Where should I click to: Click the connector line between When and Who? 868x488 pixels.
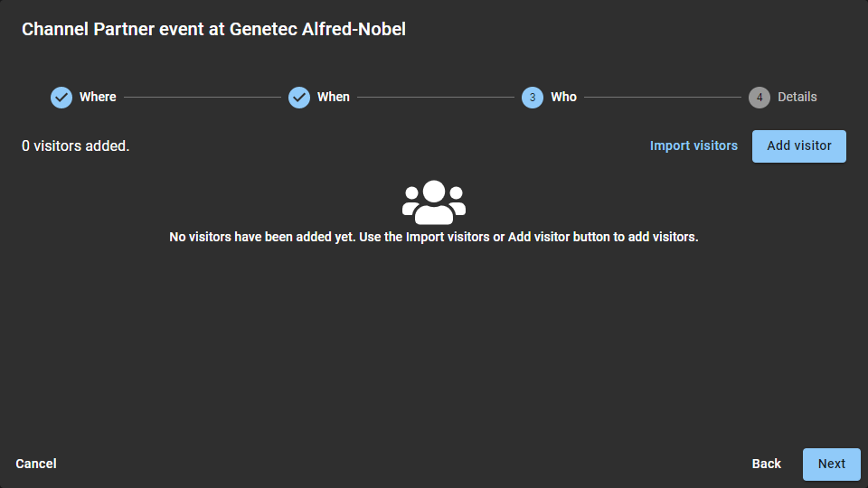point(436,97)
